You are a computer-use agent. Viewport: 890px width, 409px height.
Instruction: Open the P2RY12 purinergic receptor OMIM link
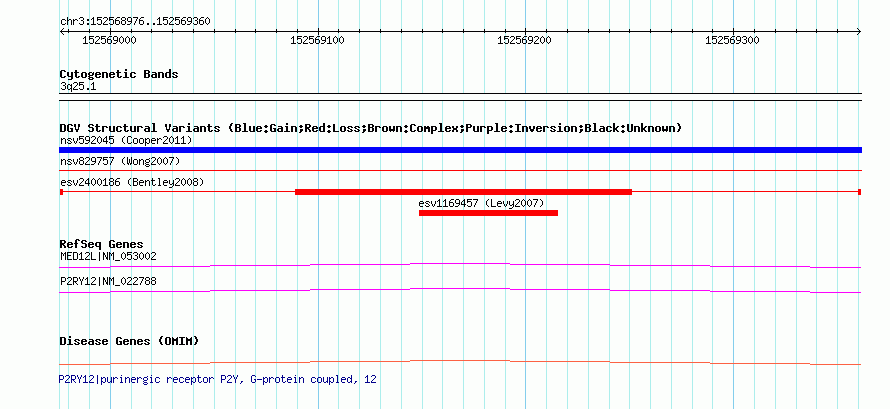217,380
